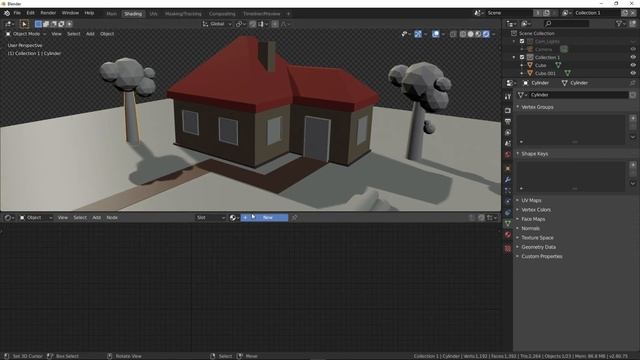Open the viewport Object menu
Image resolution: width=640 pixels, height=360 pixels.
coord(107,34)
